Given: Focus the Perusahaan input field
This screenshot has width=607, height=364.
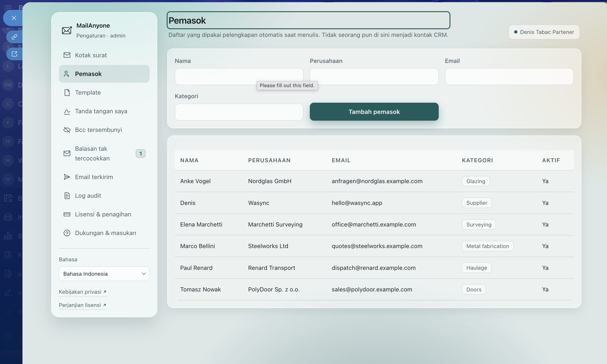Looking at the screenshot, I should pos(374,77).
